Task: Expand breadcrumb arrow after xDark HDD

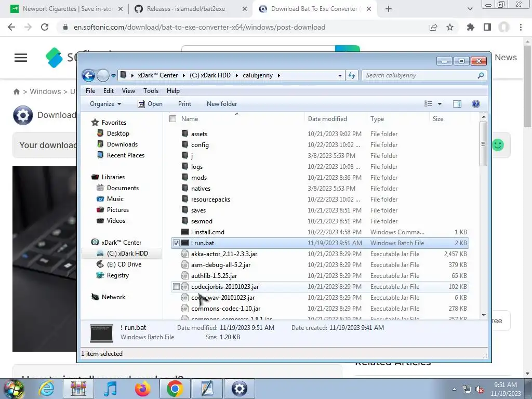Action: click(236, 75)
